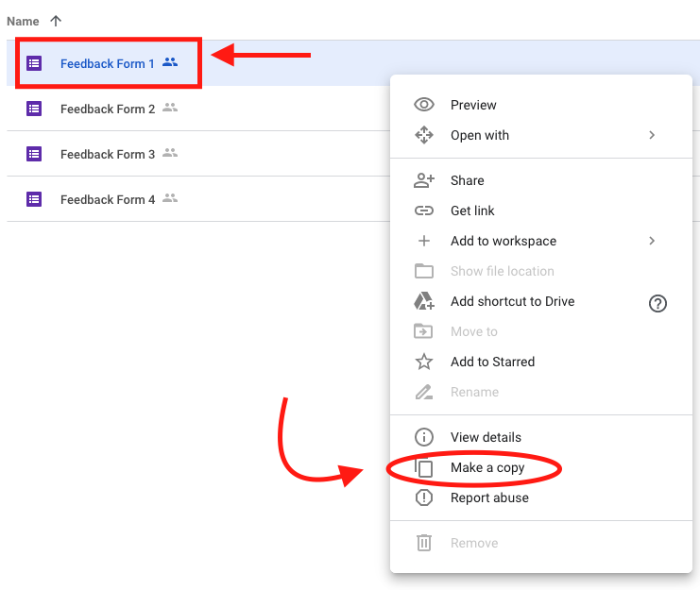
Task: Click the Name column header
Action: 23,21
